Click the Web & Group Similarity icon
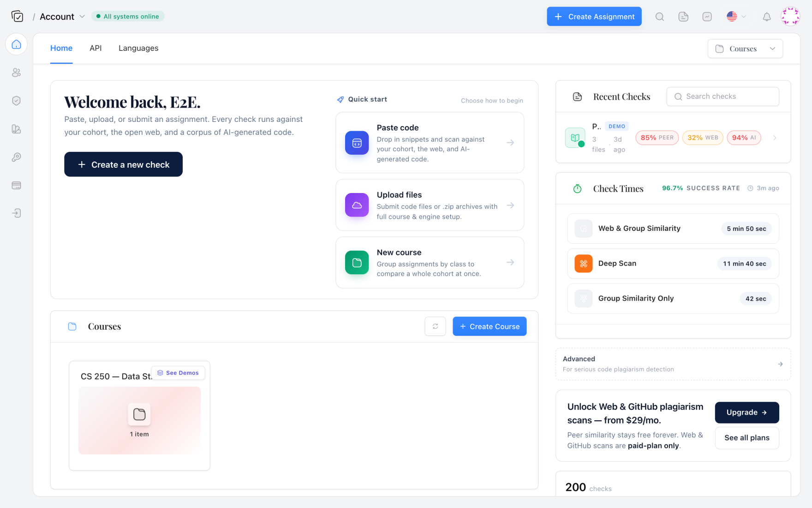812x508 pixels. (x=584, y=229)
